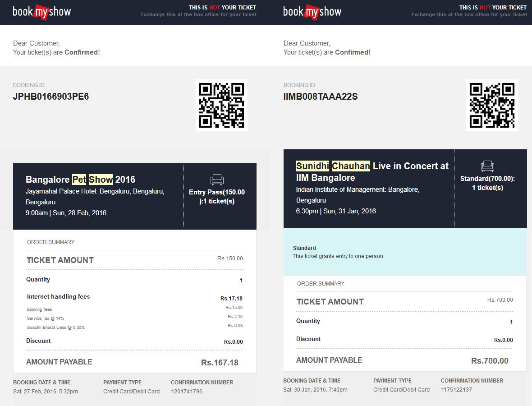Click the Internet handling fees row label
The height and width of the screenshot is (406, 532).
click(x=58, y=297)
